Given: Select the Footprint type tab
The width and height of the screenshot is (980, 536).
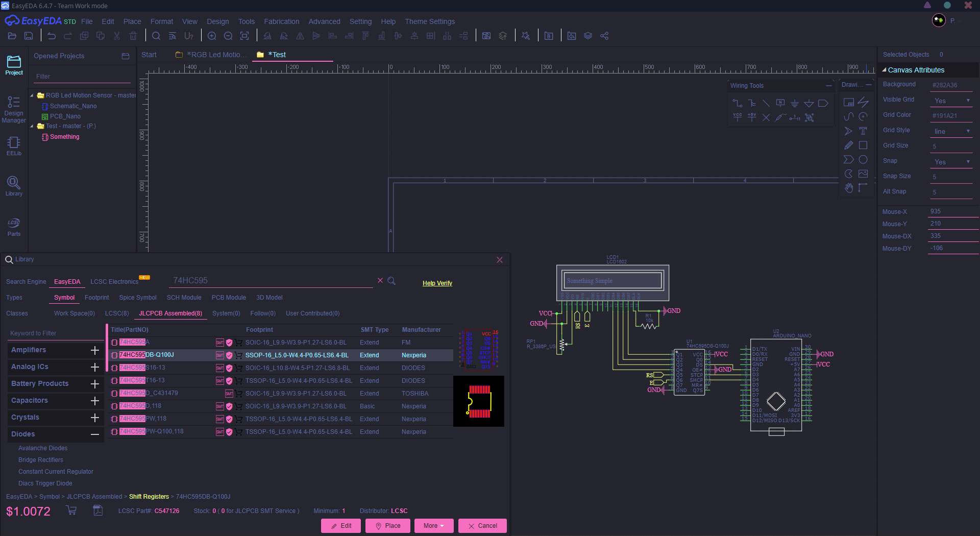Looking at the screenshot, I should [96, 298].
